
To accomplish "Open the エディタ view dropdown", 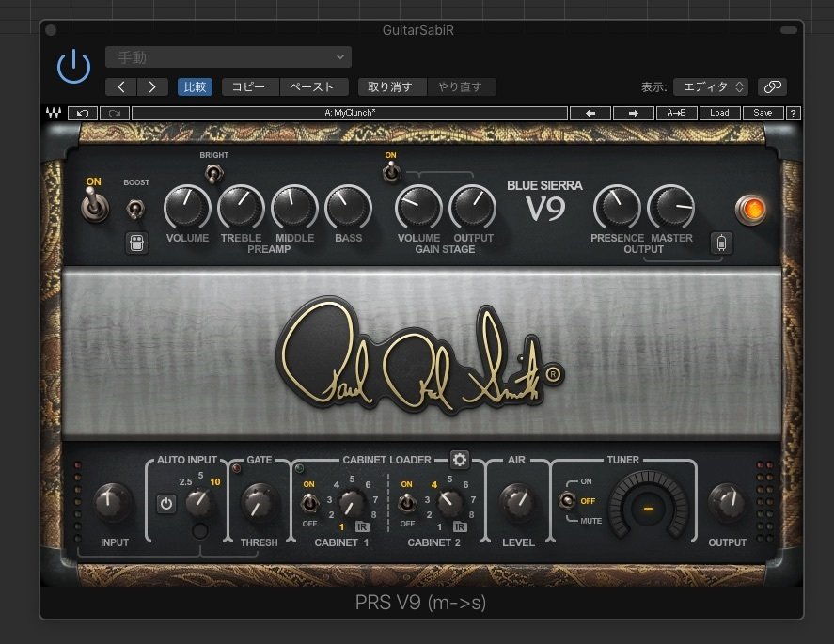I will pos(711,86).
